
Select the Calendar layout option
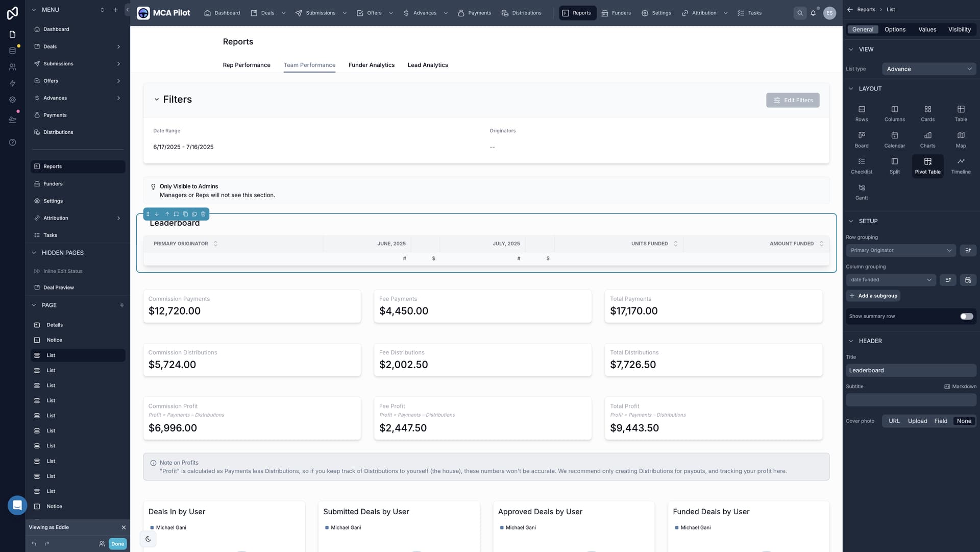tap(894, 139)
